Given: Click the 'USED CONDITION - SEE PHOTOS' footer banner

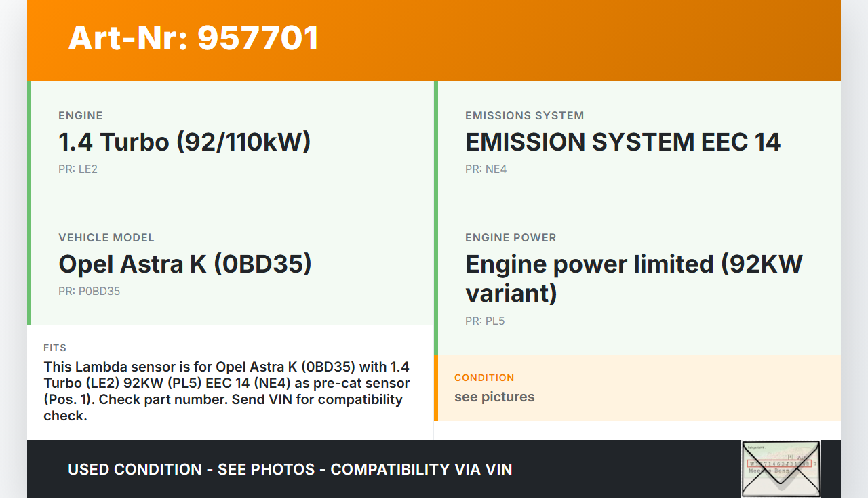Looking at the screenshot, I should click(x=290, y=469).
